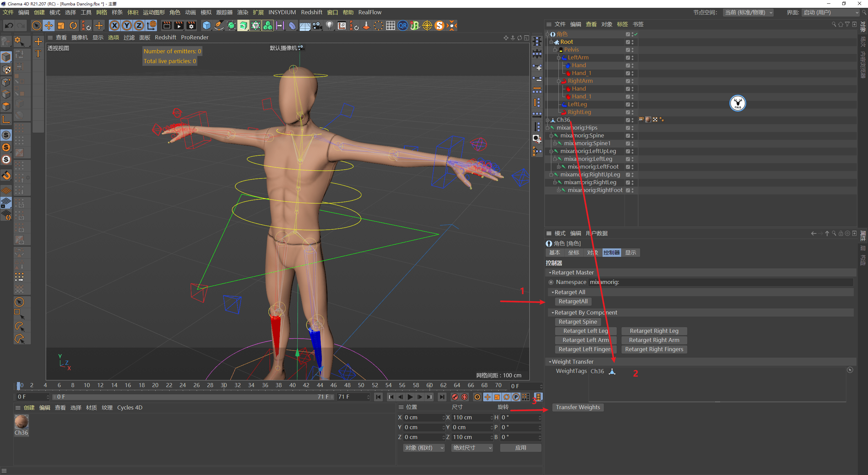Viewport: 868px width, 475px height.
Task: Click the RetargetAll button
Action: click(x=573, y=301)
